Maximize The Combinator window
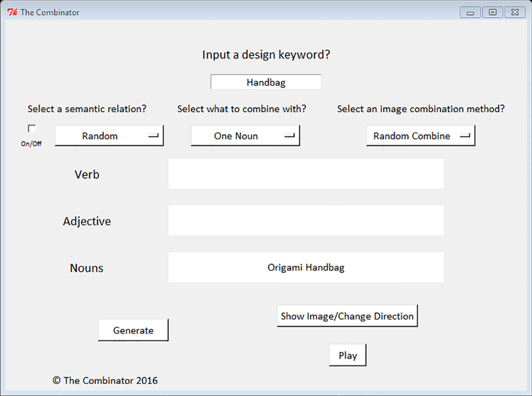The image size is (532, 396). point(492,12)
